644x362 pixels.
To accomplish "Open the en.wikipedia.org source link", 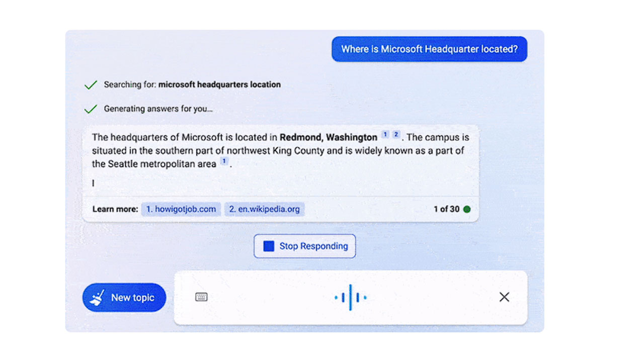I will (264, 209).
